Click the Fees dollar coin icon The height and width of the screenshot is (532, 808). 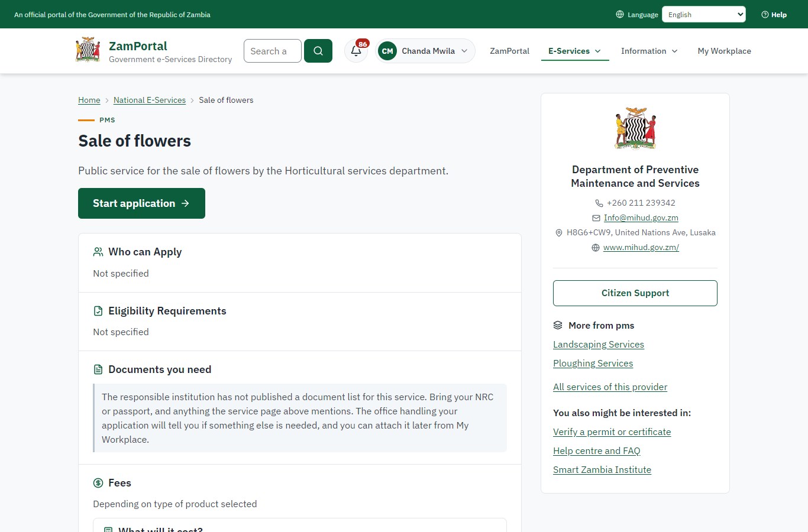pos(98,483)
